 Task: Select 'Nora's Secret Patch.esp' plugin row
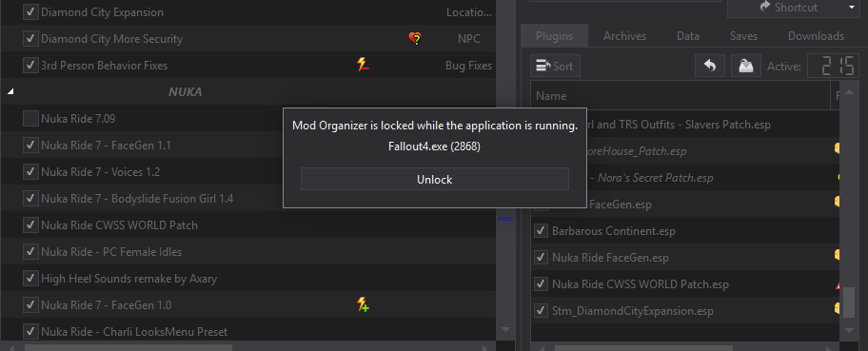coord(684,178)
